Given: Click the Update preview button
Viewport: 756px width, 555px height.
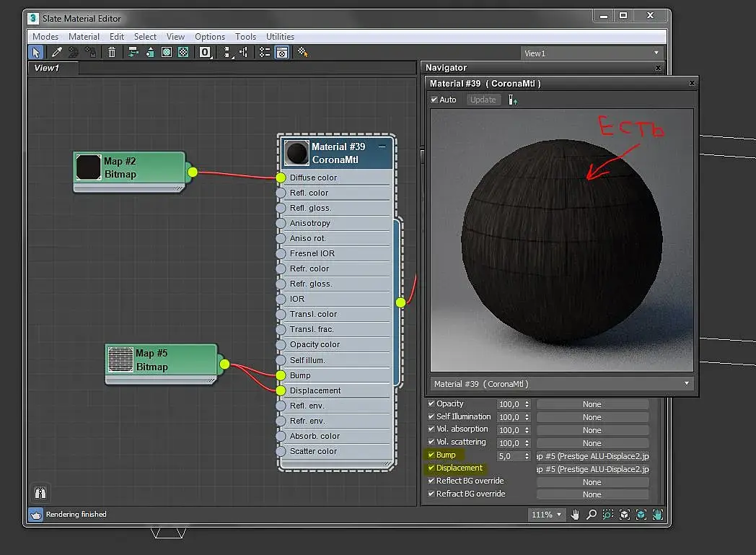Looking at the screenshot, I should coord(483,100).
